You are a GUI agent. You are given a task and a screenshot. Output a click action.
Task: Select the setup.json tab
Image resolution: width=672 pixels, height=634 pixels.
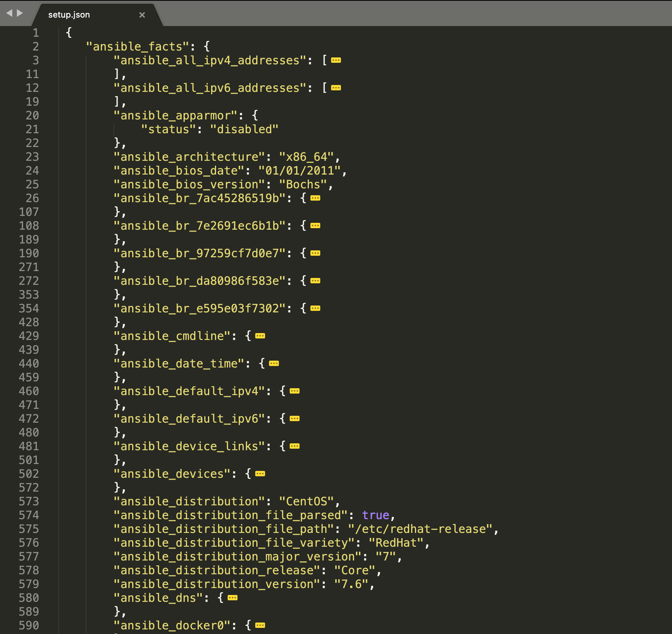click(x=69, y=14)
